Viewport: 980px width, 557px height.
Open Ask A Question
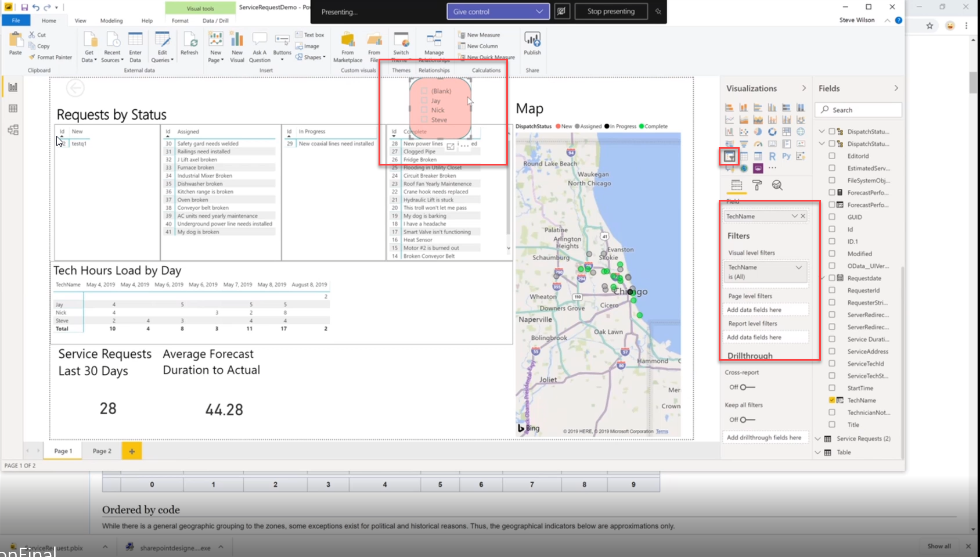260,47
